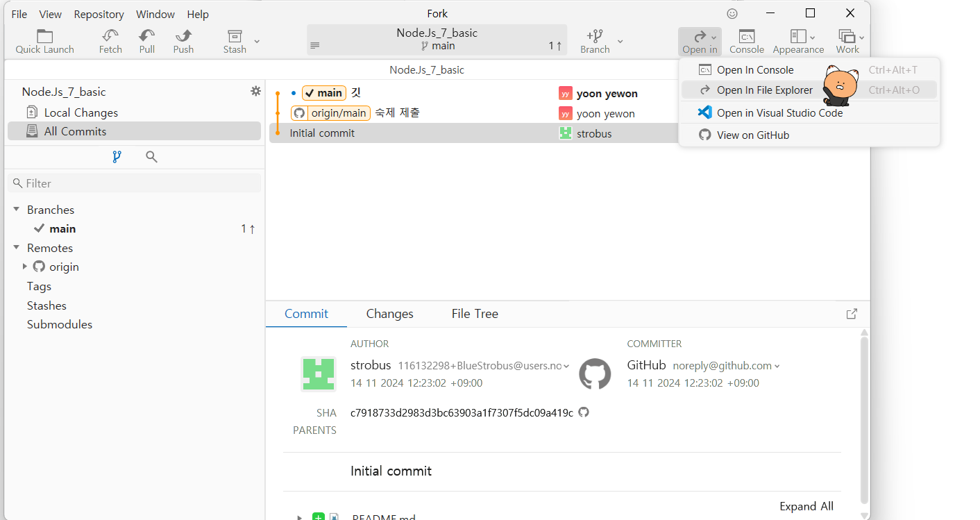Image resolution: width=980 pixels, height=520 pixels.
Task: Click the commit SHA hash text
Action: [462, 412]
